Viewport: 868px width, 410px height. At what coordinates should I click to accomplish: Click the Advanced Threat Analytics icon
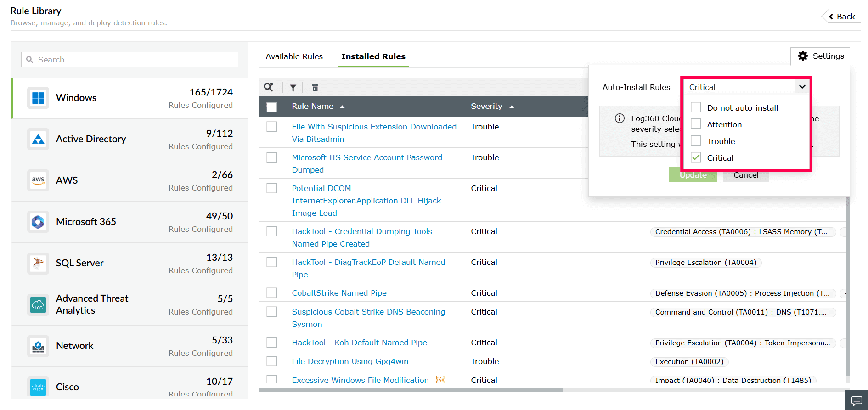38,304
